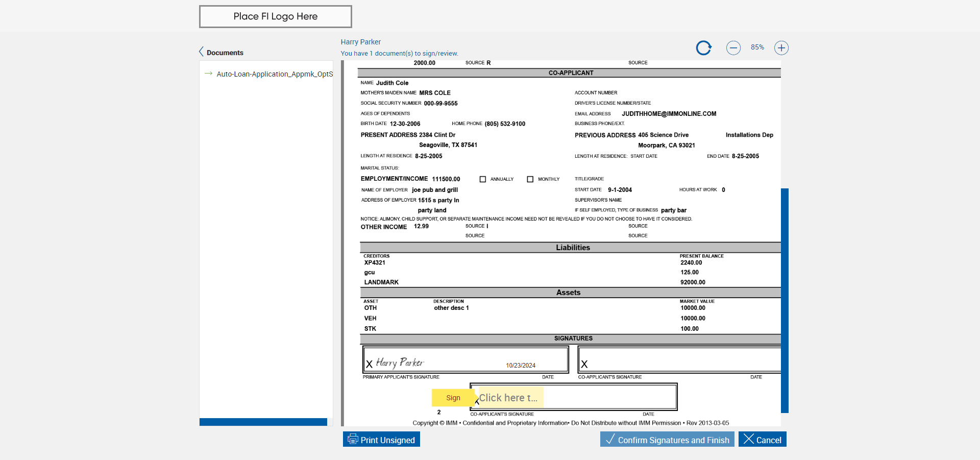The width and height of the screenshot is (980, 460).
Task: Zoom in with the plus icon
Action: tap(781, 48)
